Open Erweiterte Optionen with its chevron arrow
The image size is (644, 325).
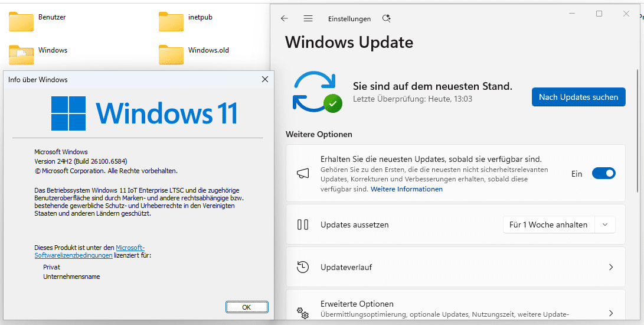611,313
